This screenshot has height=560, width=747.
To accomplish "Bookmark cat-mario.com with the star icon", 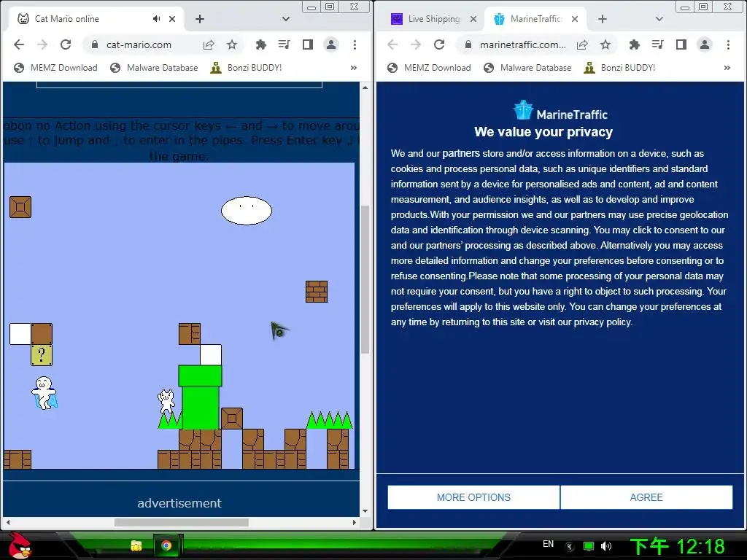I will point(232,44).
